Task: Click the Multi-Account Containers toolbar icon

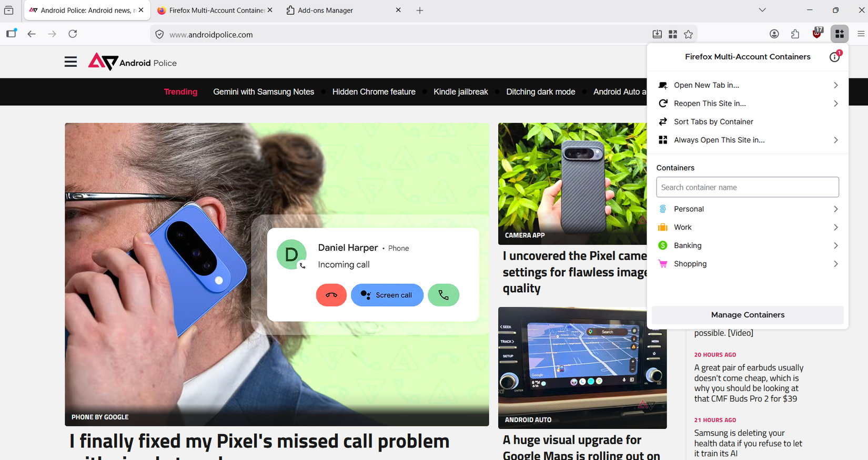Action: click(x=839, y=34)
